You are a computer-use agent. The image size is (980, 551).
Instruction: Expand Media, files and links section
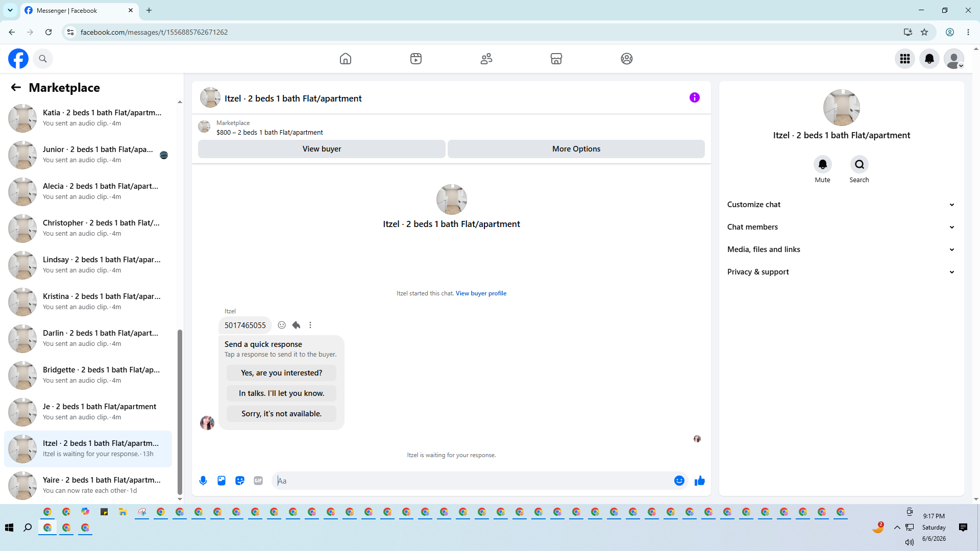pos(841,249)
